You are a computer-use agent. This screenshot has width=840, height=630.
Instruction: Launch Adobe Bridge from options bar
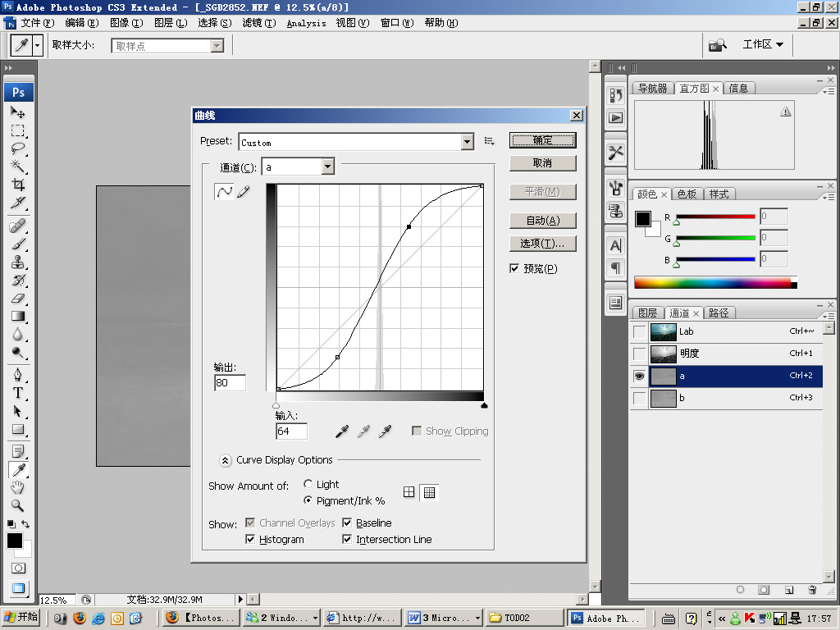(717, 46)
